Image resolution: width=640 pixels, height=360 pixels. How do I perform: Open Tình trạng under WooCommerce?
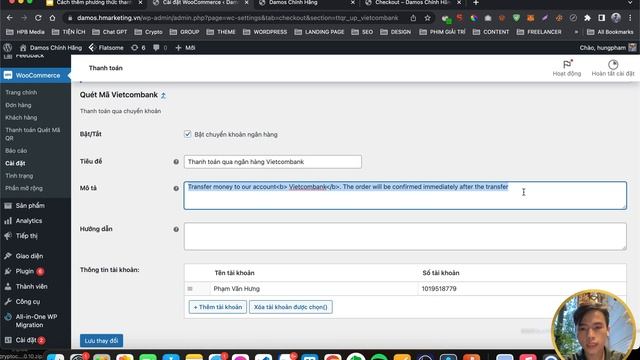(x=19, y=176)
